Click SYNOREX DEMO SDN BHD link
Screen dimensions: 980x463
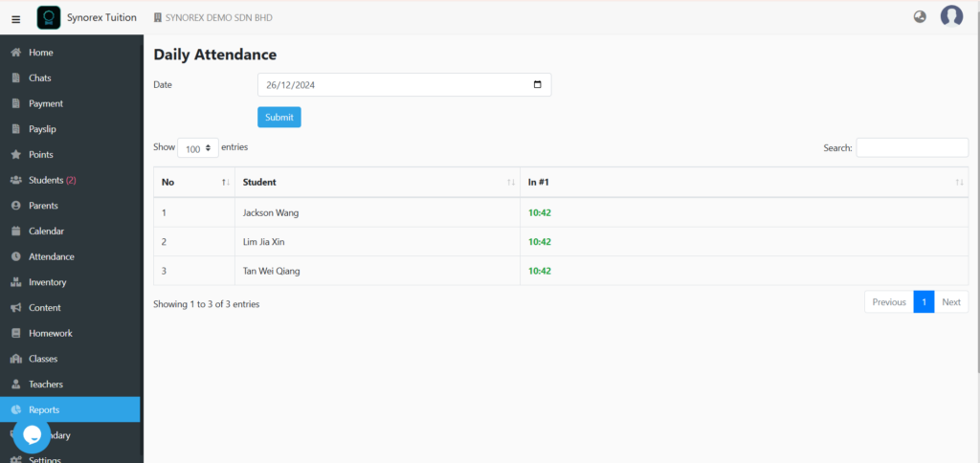tap(219, 17)
